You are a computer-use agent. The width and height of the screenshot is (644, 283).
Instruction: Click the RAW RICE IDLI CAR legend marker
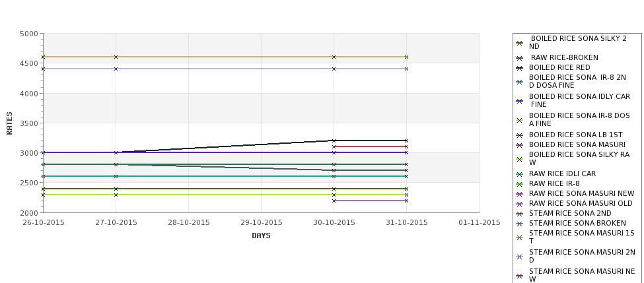pyautogui.click(x=520, y=174)
